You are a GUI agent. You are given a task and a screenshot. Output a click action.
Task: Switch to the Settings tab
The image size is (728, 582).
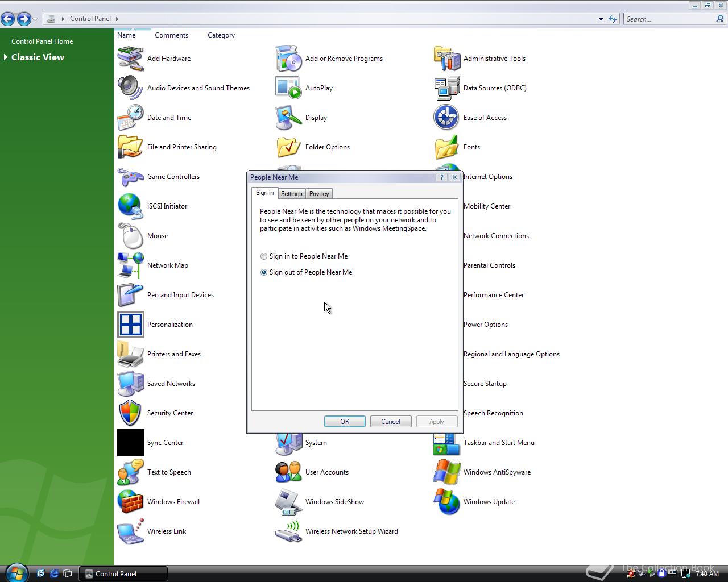click(291, 194)
